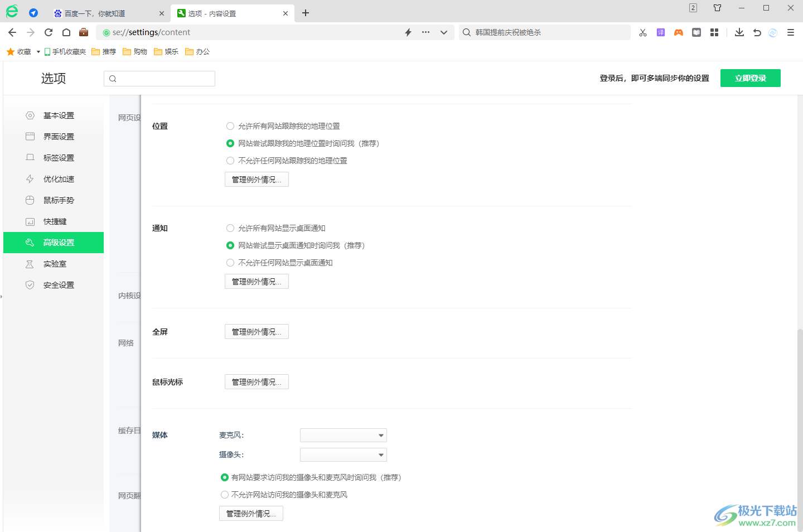Viewport: 803px width, 532px height.
Task: Click the blue paper-plane icon in tab bar
Action: coord(33,13)
